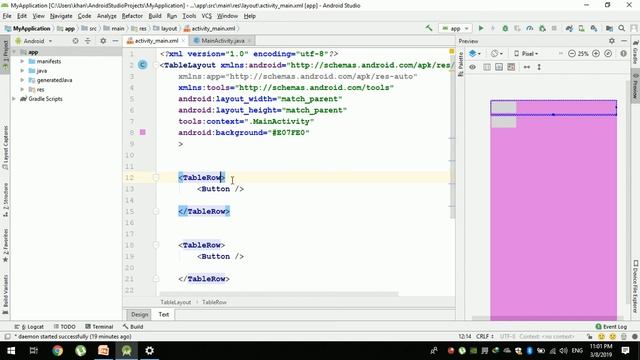Viewport: 640px width, 360px height.
Task: Open the VCS menu
Action: pos(207,16)
